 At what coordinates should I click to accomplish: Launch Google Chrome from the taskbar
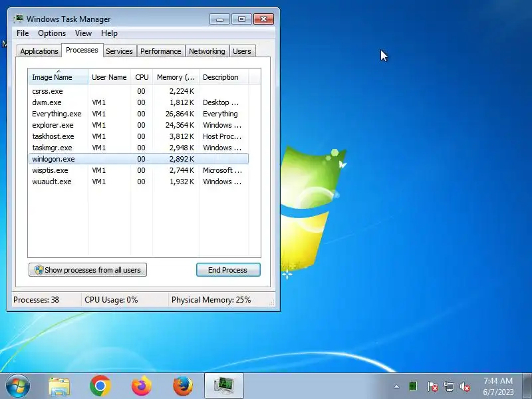tap(100, 386)
